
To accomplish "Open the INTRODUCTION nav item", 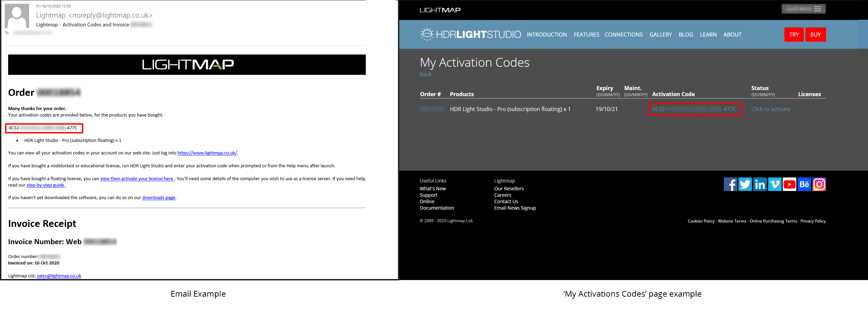I will click(x=547, y=35).
